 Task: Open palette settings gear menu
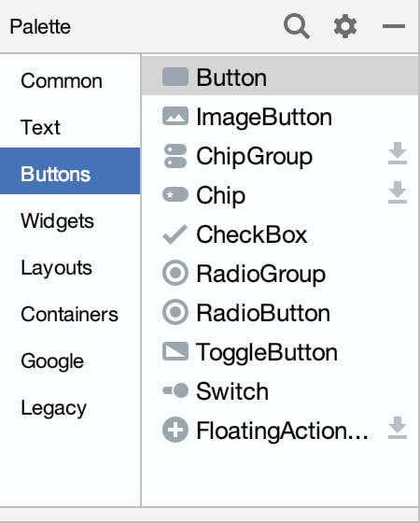(x=345, y=26)
